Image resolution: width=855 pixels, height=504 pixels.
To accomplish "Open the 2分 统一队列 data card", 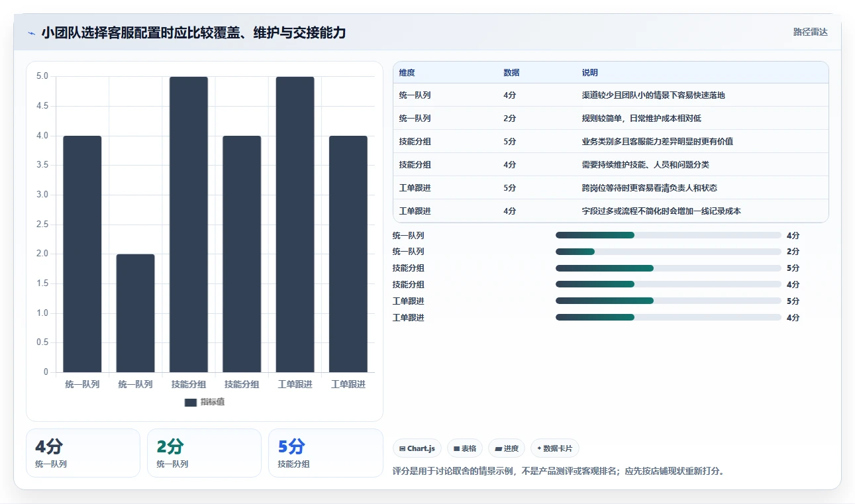I will click(x=204, y=453).
